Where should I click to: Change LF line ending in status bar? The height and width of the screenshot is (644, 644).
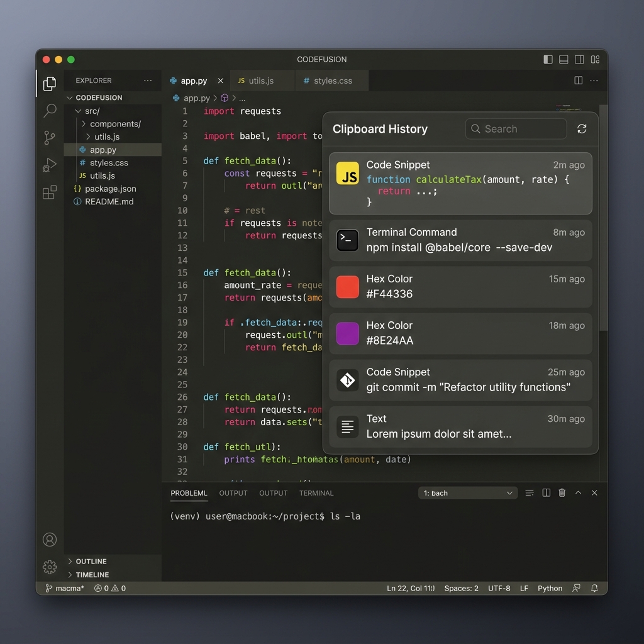coord(524,588)
